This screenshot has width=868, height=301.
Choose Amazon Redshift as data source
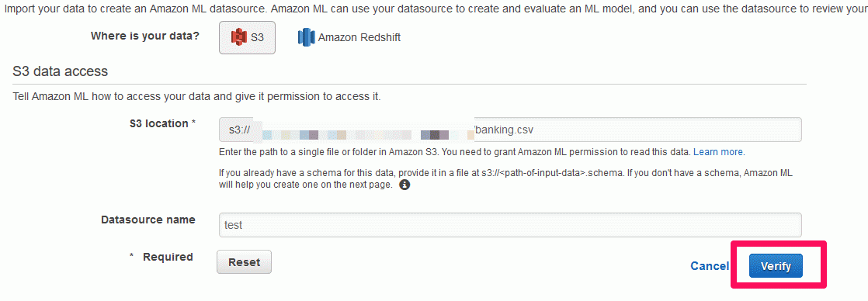(x=349, y=37)
